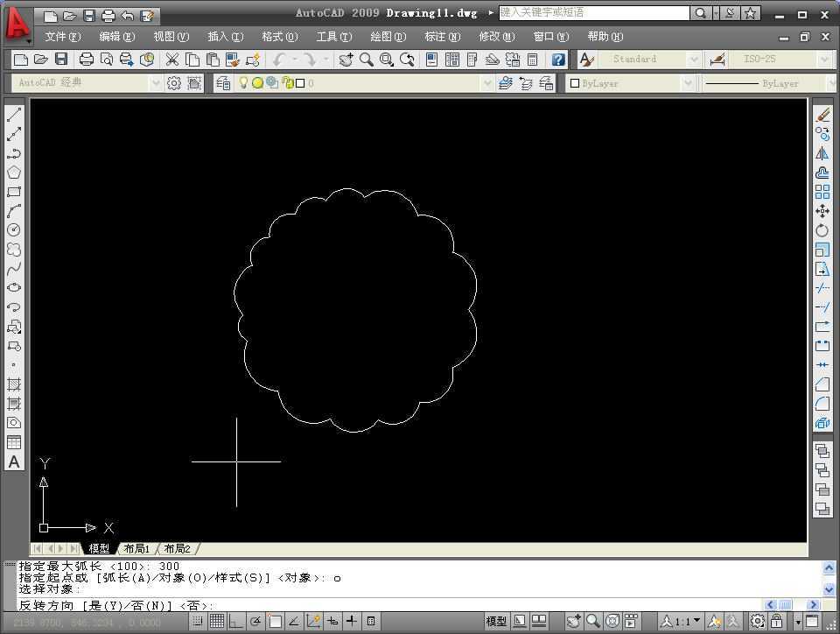
Task: Select the Array modify tool
Action: coord(822,192)
